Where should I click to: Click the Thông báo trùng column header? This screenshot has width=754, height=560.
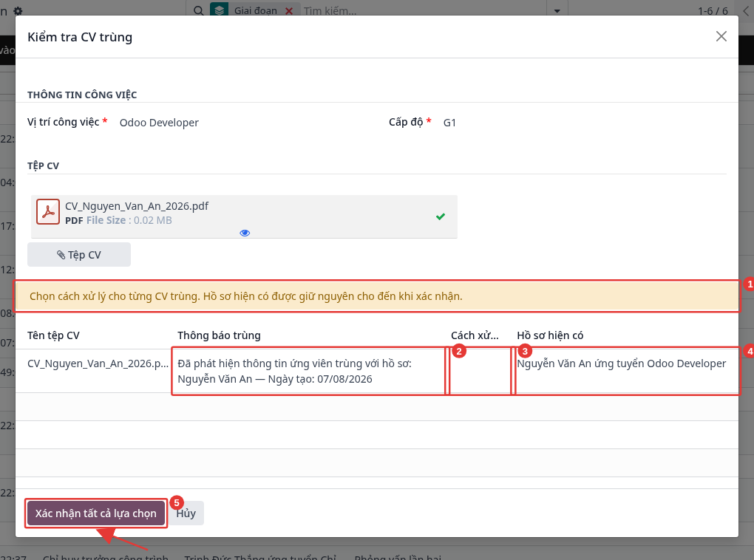(219, 335)
